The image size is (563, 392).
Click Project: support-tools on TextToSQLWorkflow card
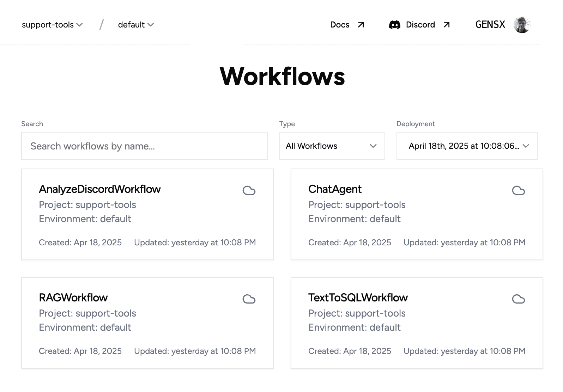pyautogui.click(x=357, y=313)
